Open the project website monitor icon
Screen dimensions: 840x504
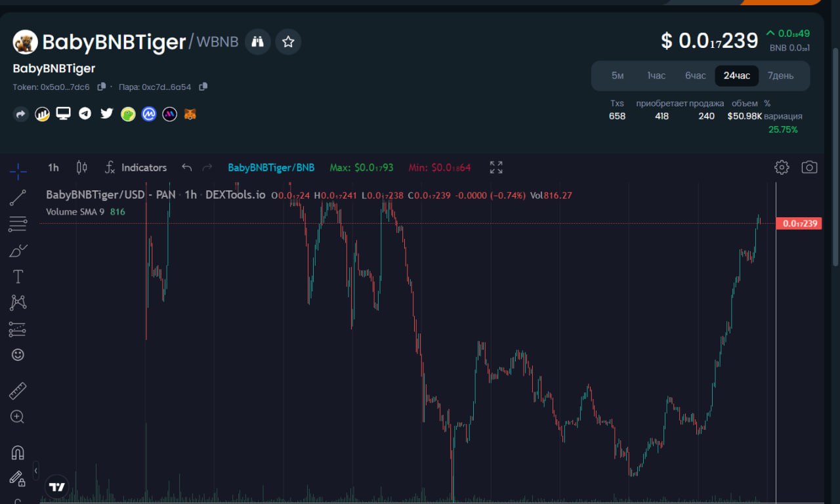click(x=63, y=114)
